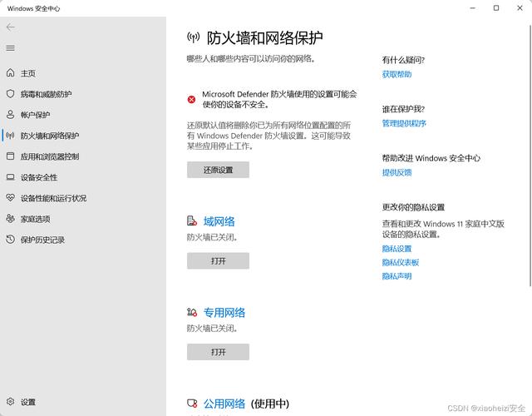Click the gear icon for settings
Image resolution: width=532 pixels, height=416 pixels.
pyautogui.click(x=11, y=402)
